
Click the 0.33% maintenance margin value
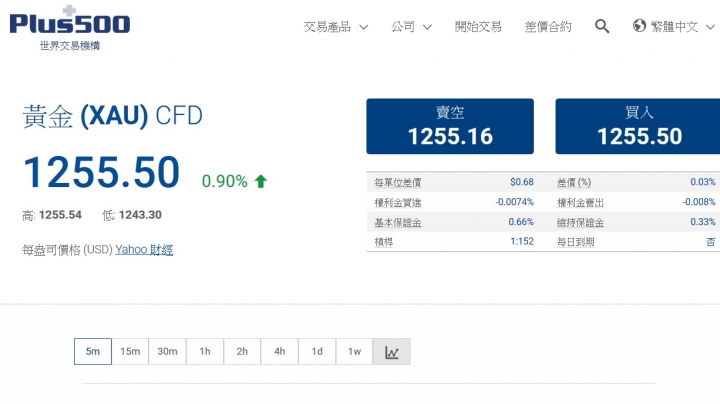[x=703, y=222]
